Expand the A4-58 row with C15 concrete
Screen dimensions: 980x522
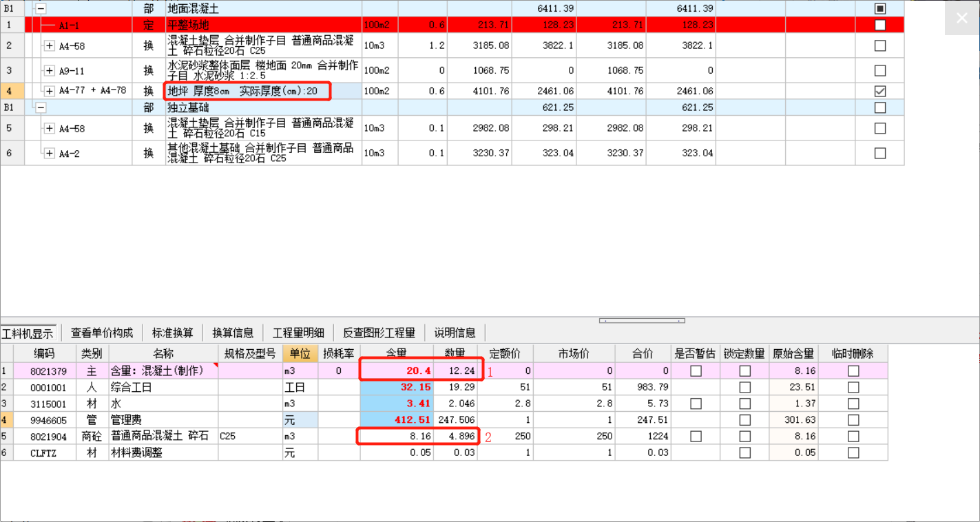pos(50,128)
